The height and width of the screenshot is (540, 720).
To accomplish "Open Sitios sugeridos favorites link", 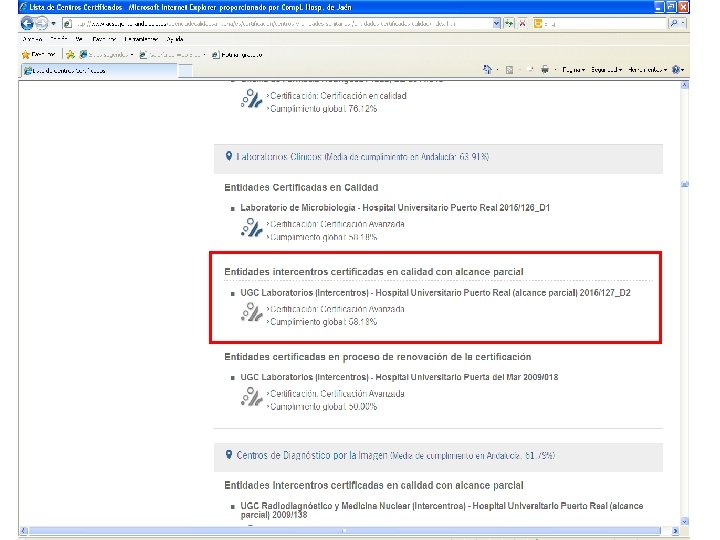I will coord(106,55).
